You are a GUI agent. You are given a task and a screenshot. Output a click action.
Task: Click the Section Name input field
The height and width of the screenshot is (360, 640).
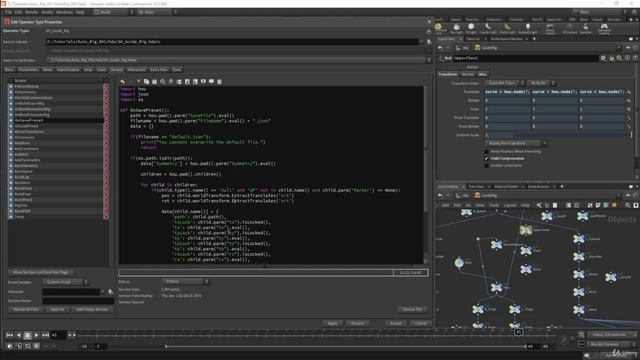78,301
